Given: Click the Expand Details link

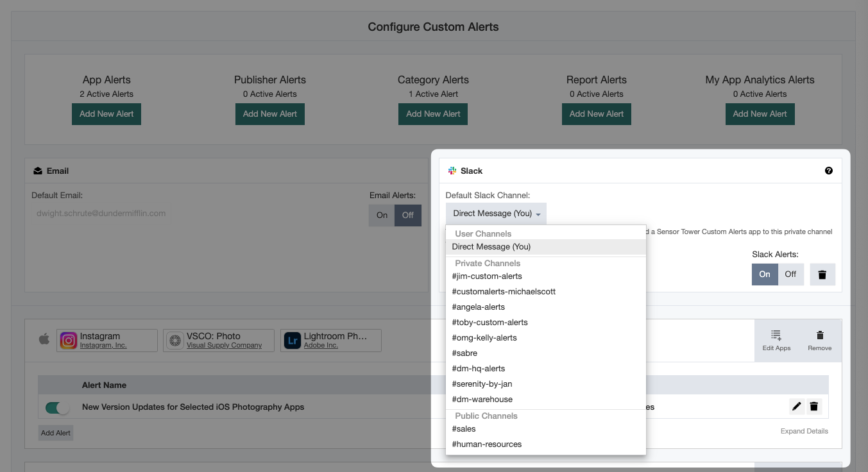Looking at the screenshot, I should pos(804,431).
